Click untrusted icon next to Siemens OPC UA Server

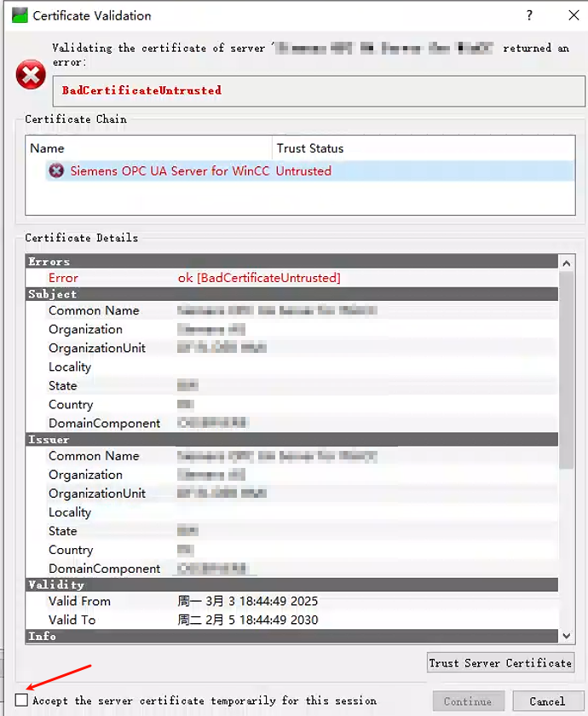click(x=56, y=170)
